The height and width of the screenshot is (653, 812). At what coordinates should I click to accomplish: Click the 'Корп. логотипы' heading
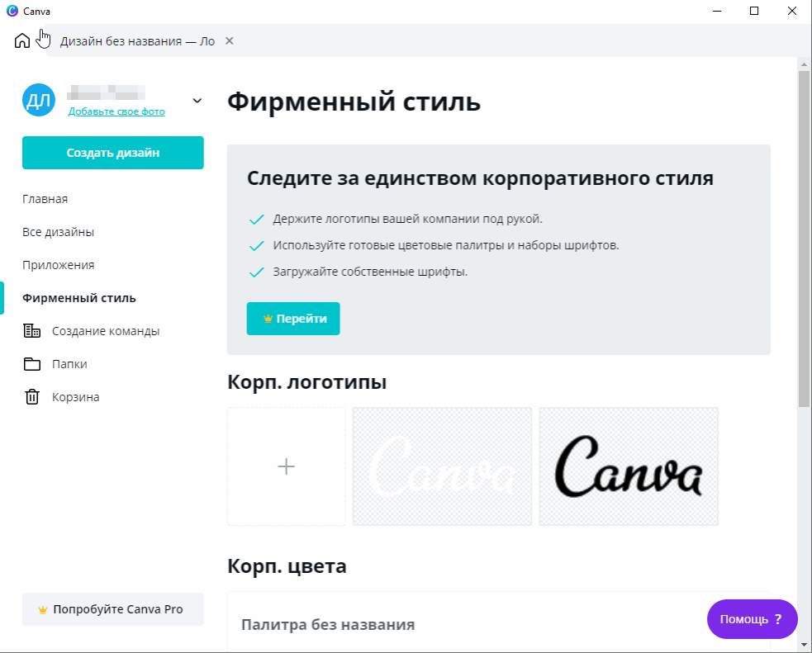(306, 382)
